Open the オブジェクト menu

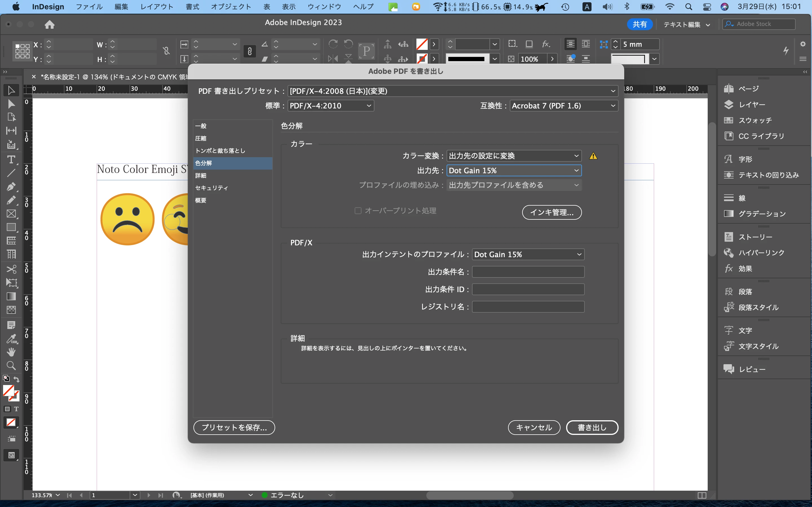tap(231, 7)
